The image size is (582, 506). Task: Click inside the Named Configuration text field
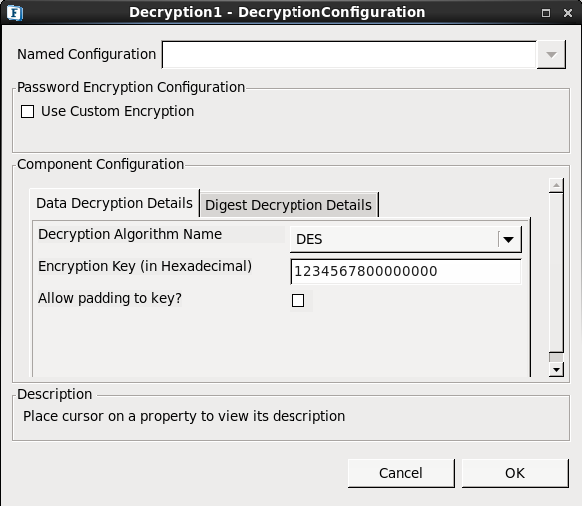(349, 55)
